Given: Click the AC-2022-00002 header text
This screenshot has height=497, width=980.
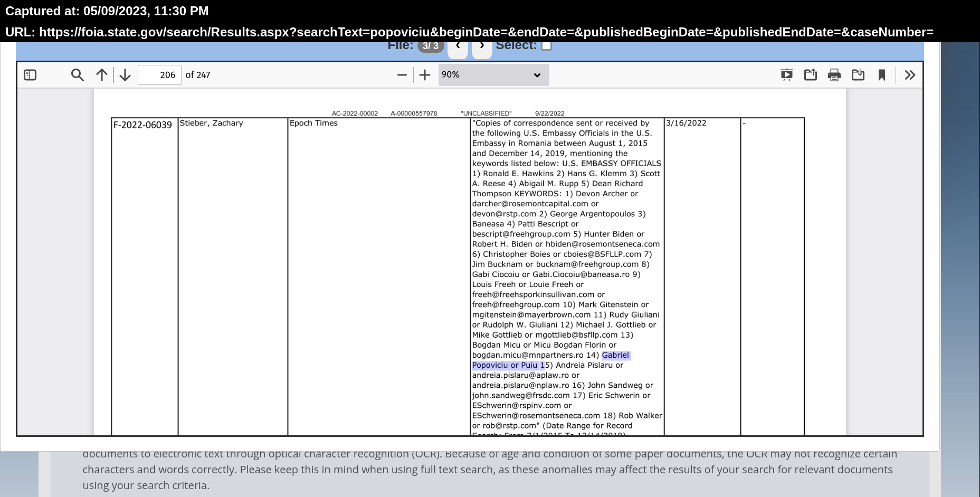Looking at the screenshot, I should coord(355,113).
